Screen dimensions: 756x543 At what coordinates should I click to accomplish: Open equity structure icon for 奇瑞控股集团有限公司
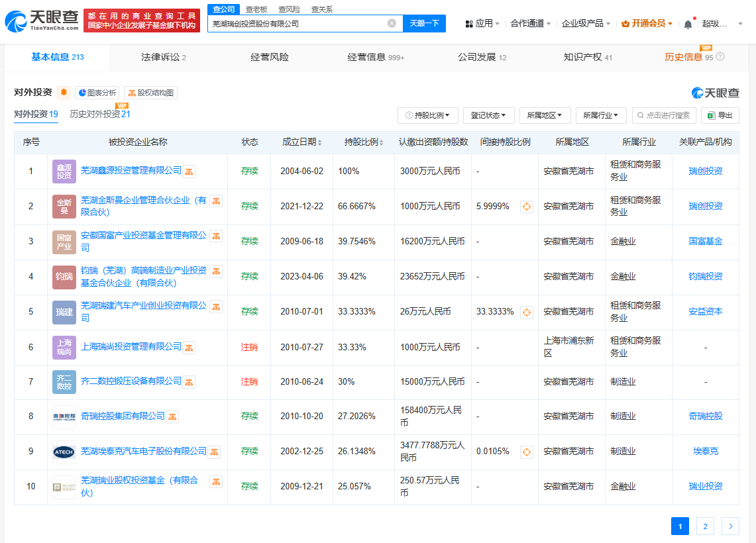coord(172,417)
